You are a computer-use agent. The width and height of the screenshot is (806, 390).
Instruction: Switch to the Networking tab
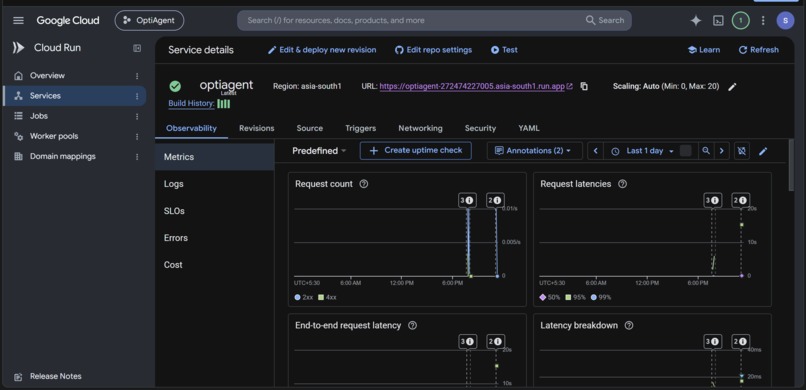[x=420, y=128]
